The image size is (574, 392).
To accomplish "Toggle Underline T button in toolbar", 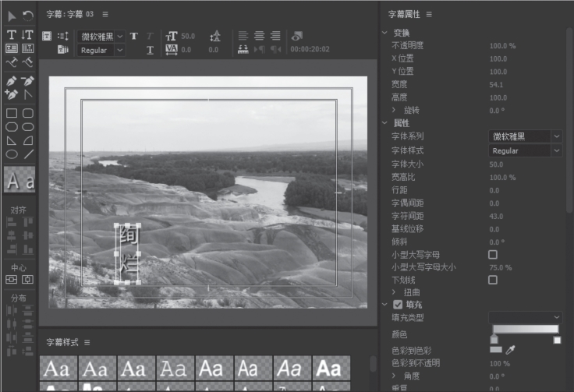I will [x=150, y=50].
